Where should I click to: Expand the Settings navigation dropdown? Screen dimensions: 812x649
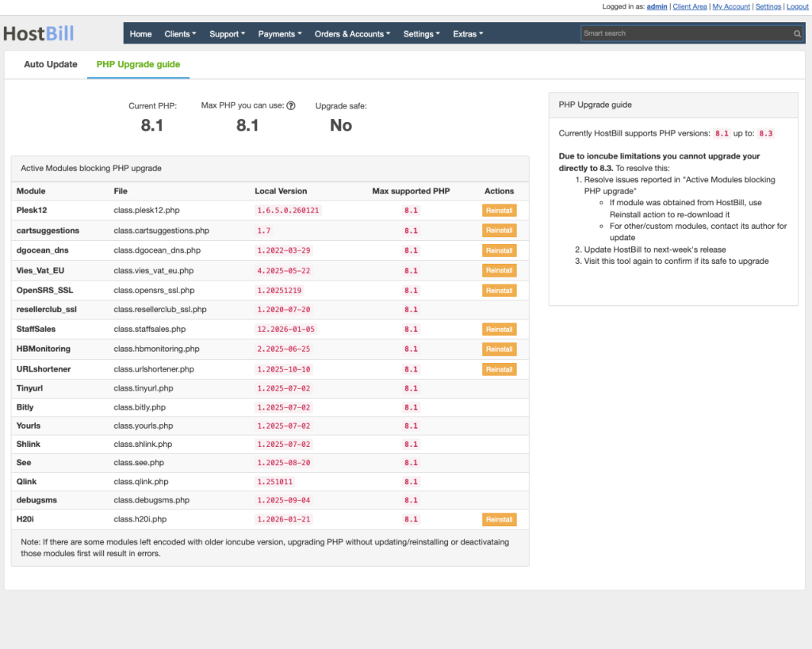tap(422, 34)
